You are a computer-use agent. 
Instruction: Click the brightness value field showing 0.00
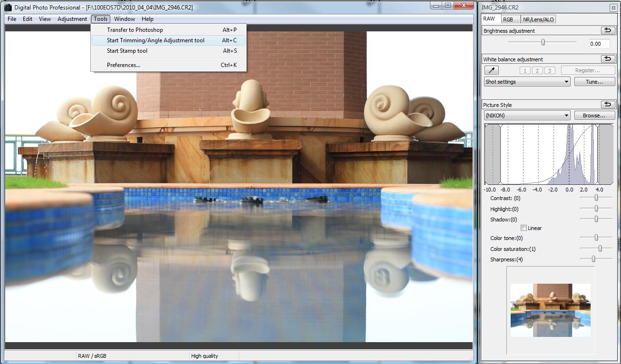599,44
